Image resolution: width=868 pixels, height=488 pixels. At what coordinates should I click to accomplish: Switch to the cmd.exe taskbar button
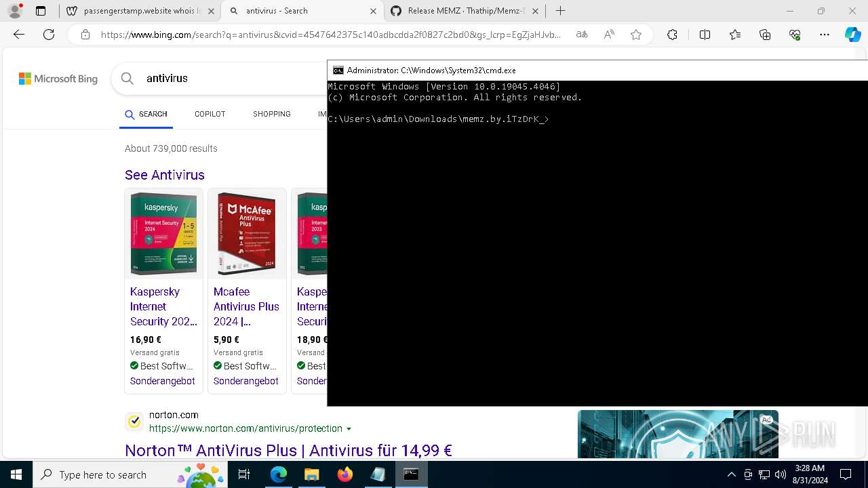click(411, 474)
